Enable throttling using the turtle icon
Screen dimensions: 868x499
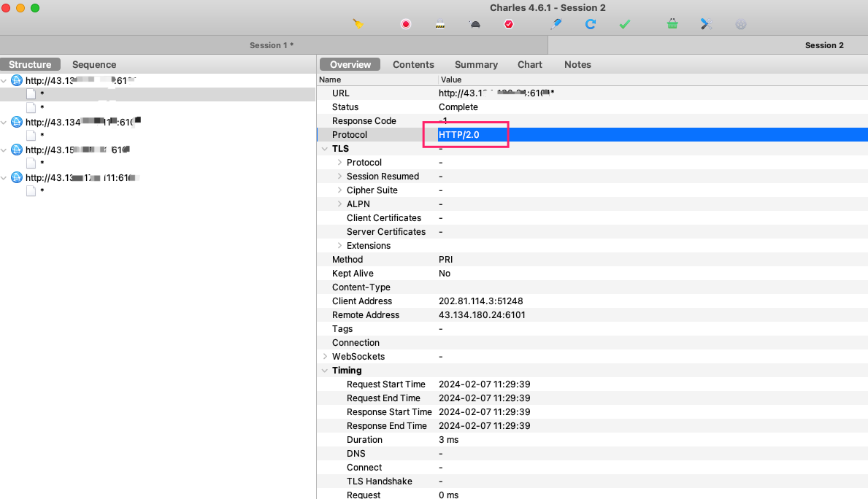click(475, 24)
